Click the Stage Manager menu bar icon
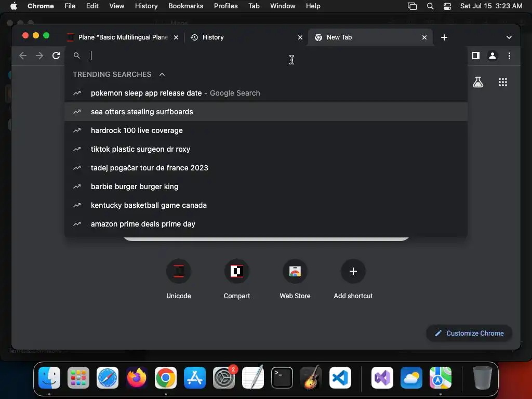Image resolution: width=532 pixels, height=399 pixels. [x=412, y=6]
